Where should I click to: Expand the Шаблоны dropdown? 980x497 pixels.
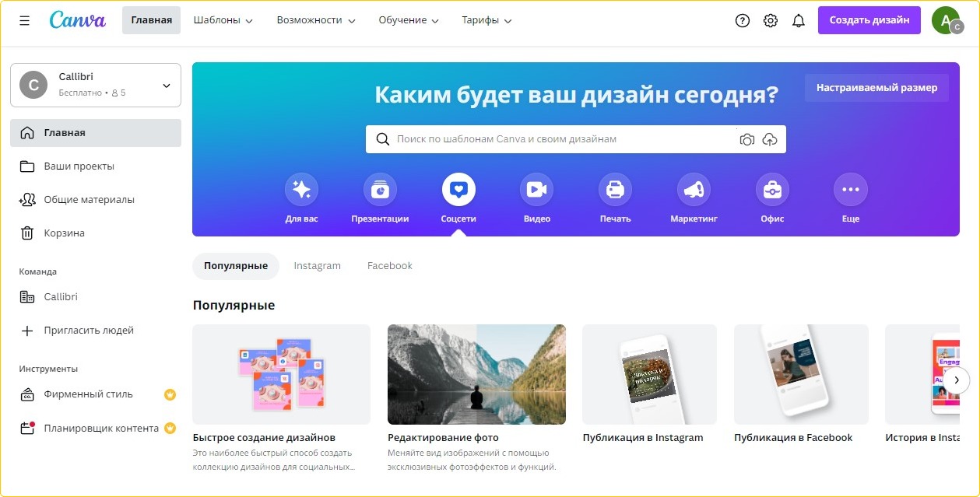[222, 20]
